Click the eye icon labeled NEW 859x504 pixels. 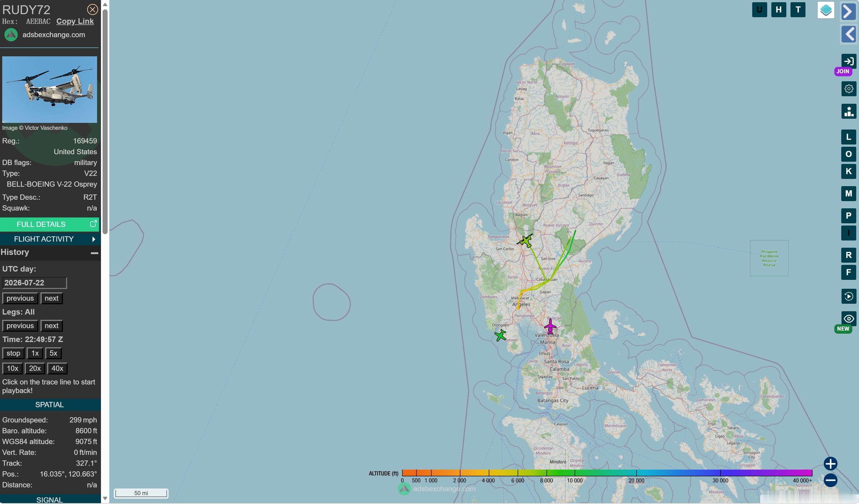coord(849,319)
